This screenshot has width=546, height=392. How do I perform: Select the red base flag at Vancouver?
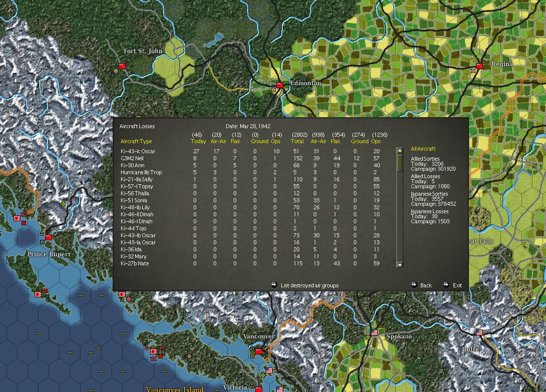click(259, 351)
